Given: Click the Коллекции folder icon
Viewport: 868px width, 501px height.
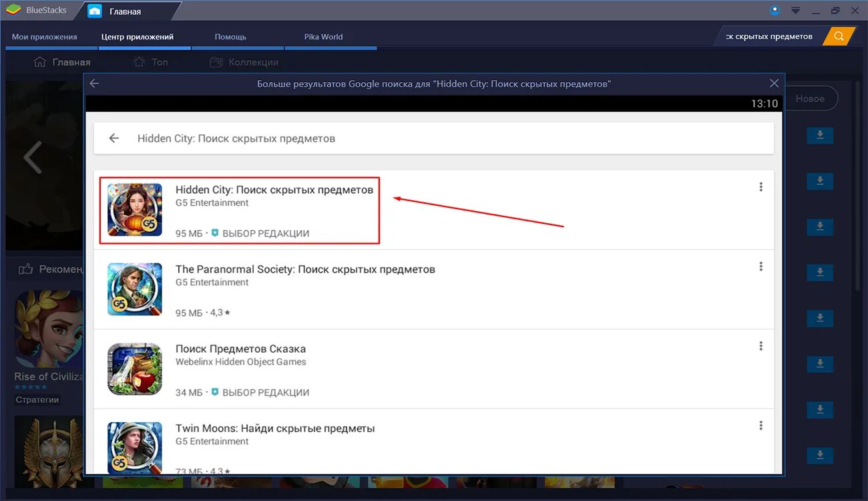Looking at the screenshot, I should pyautogui.click(x=216, y=62).
